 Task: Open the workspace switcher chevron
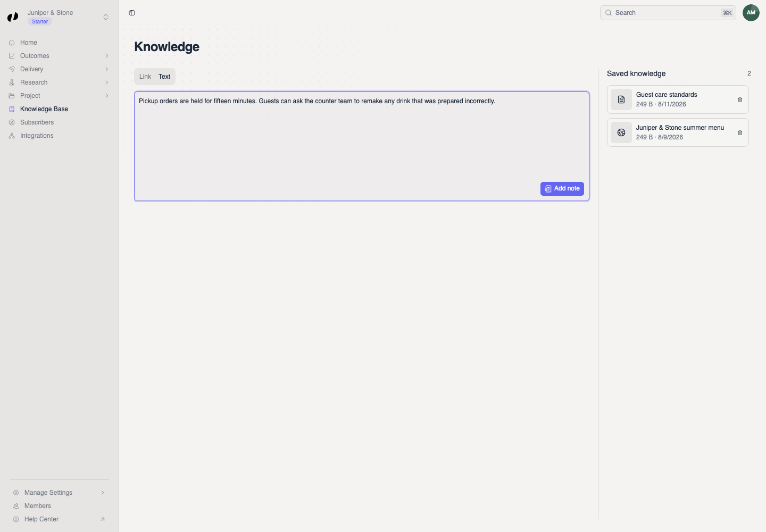point(106,17)
